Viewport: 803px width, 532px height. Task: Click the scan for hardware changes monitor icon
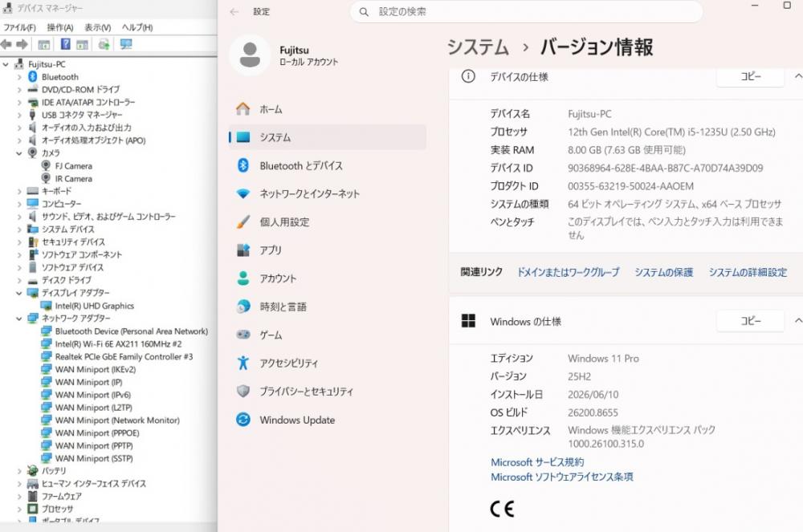point(126,44)
